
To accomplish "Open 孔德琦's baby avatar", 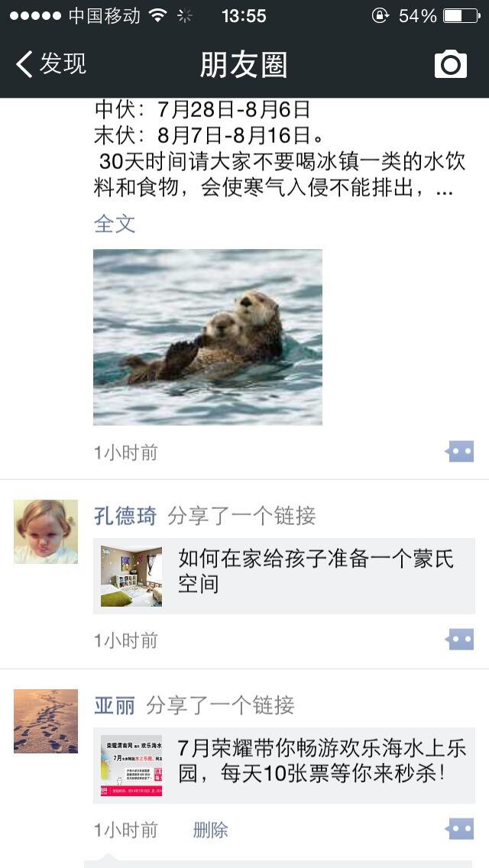I will (46, 532).
